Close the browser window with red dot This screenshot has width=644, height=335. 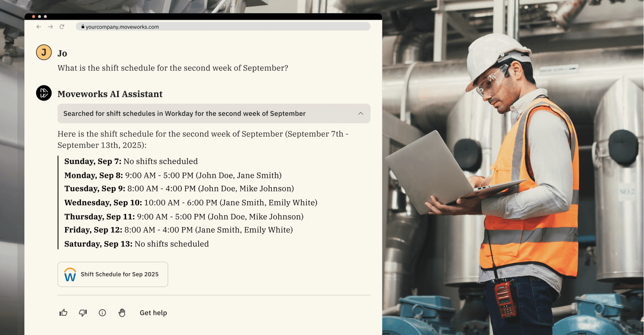pyautogui.click(x=34, y=16)
